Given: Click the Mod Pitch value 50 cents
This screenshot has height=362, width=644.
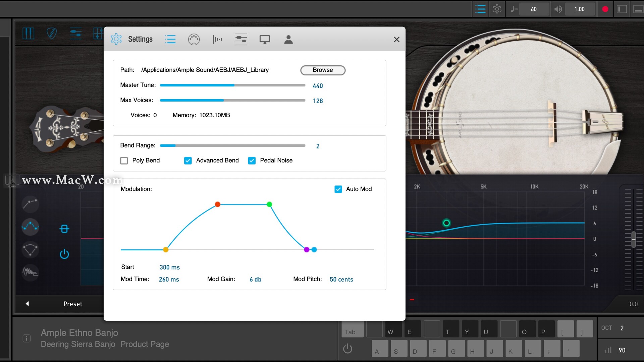Looking at the screenshot, I should 341,279.
